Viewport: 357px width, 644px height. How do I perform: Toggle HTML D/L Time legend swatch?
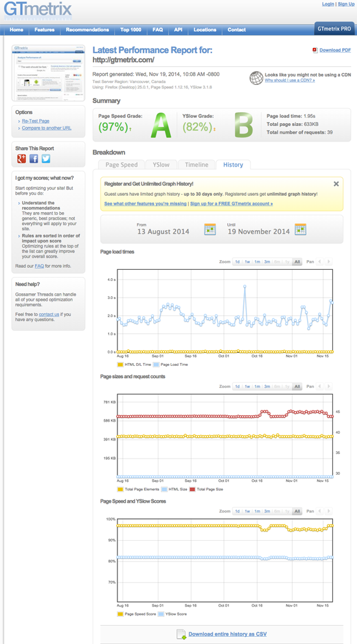pos(120,364)
